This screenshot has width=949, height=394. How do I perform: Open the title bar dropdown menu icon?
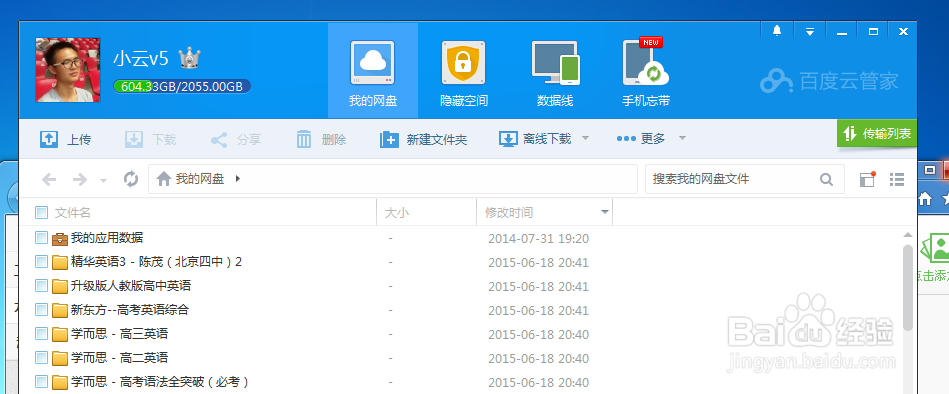tap(810, 31)
